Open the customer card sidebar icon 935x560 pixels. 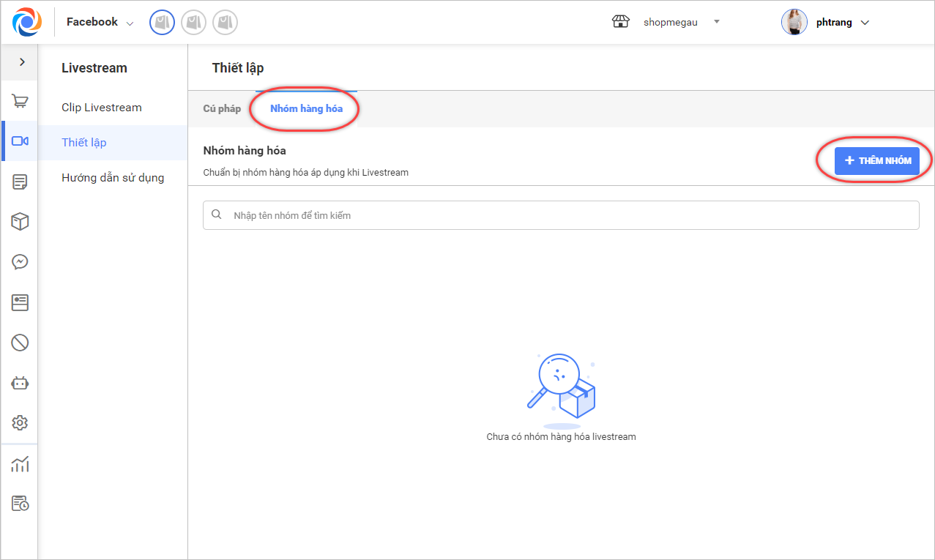pos(20,302)
